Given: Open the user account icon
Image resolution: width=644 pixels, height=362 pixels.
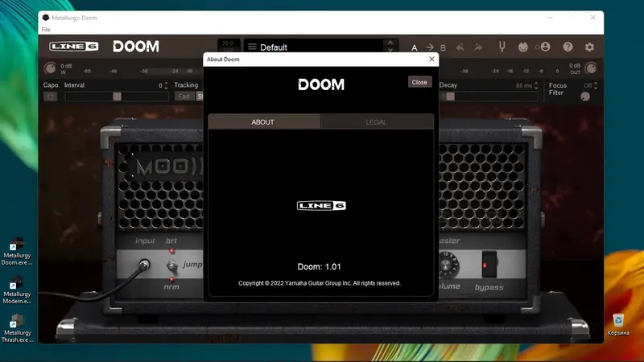Looking at the screenshot, I should click(545, 47).
